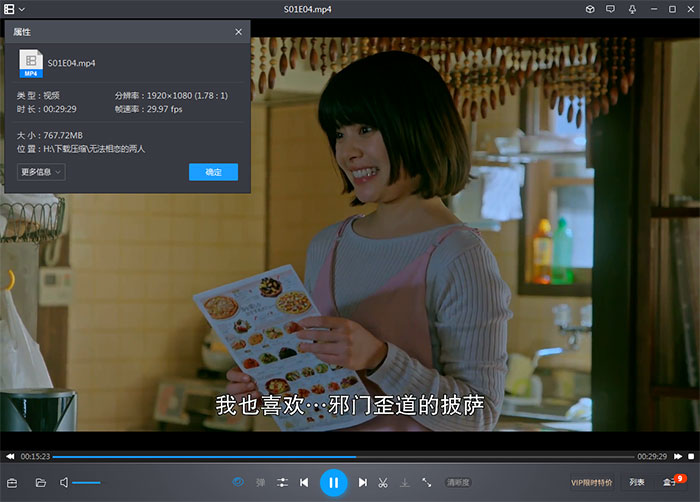Confirm with the 确定 button

(x=213, y=172)
